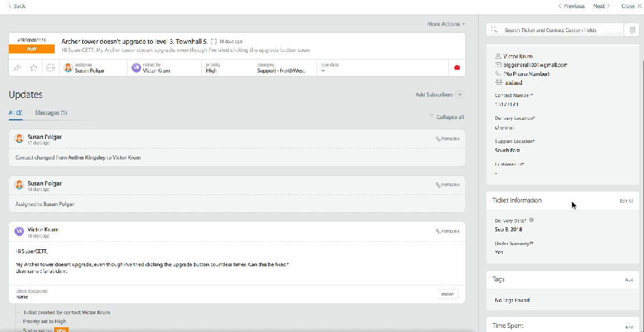
Task: Open the three-dot options icon
Action: (x=51, y=68)
